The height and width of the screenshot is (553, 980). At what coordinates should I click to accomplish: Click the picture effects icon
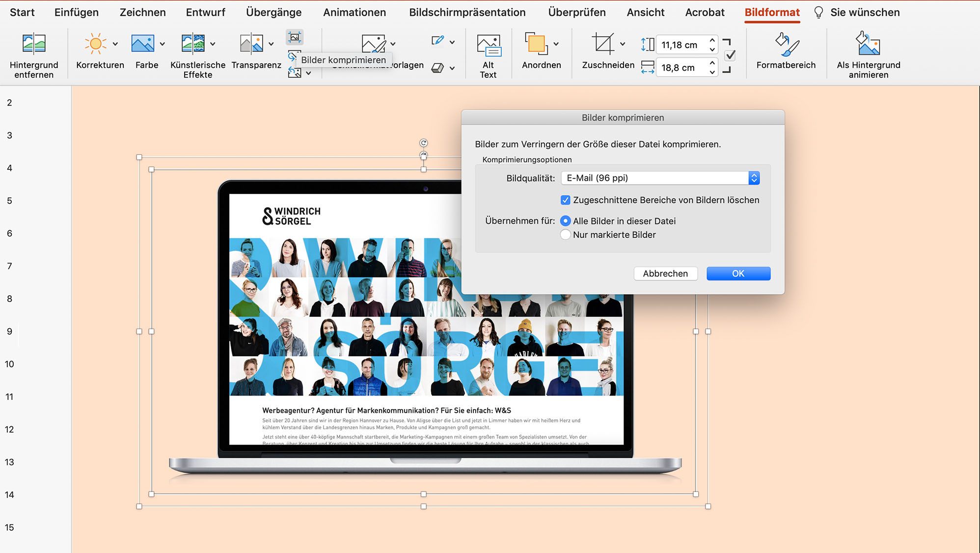(437, 68)
